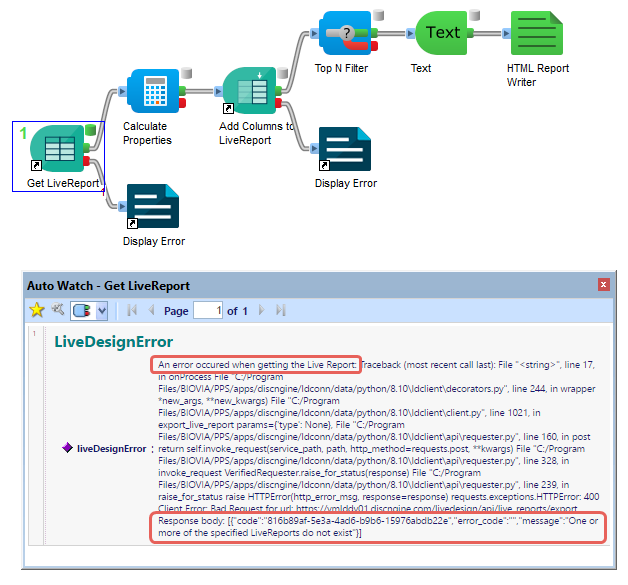
Task: Close the Auto Watch panel
Action: coord(604,285)
